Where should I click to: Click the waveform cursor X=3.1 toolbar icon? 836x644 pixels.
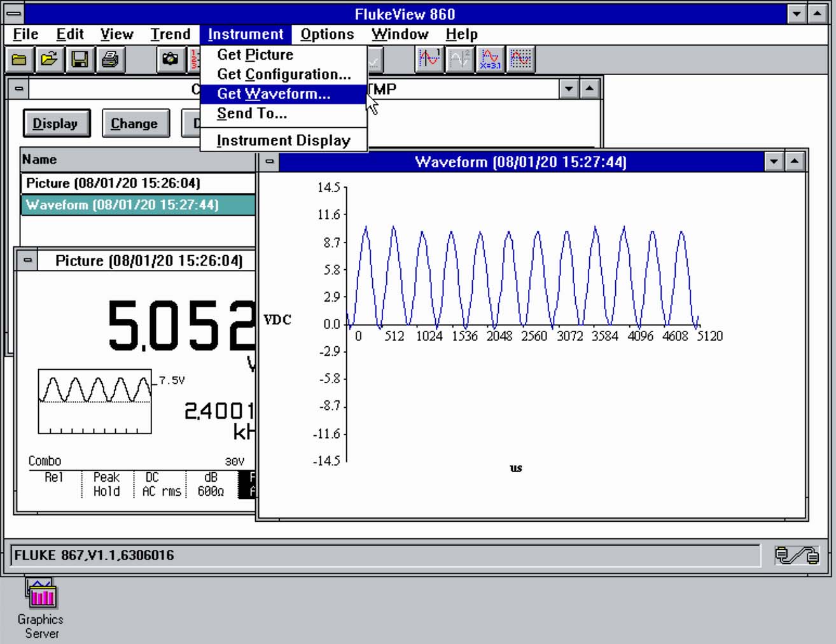490,60
